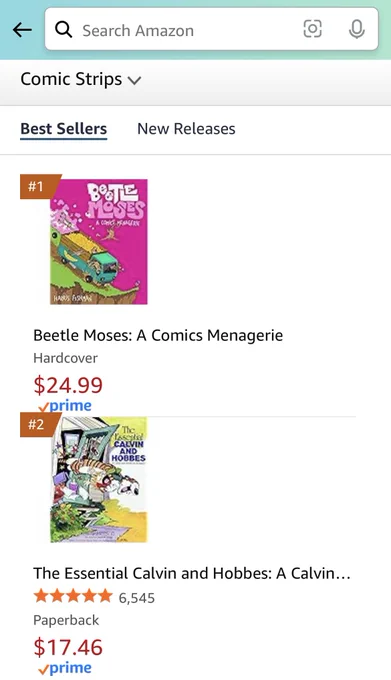This screenshot has width=391, height=680.
Task: Click the 6,545 reviews count
Action: [x=137, y=598]
